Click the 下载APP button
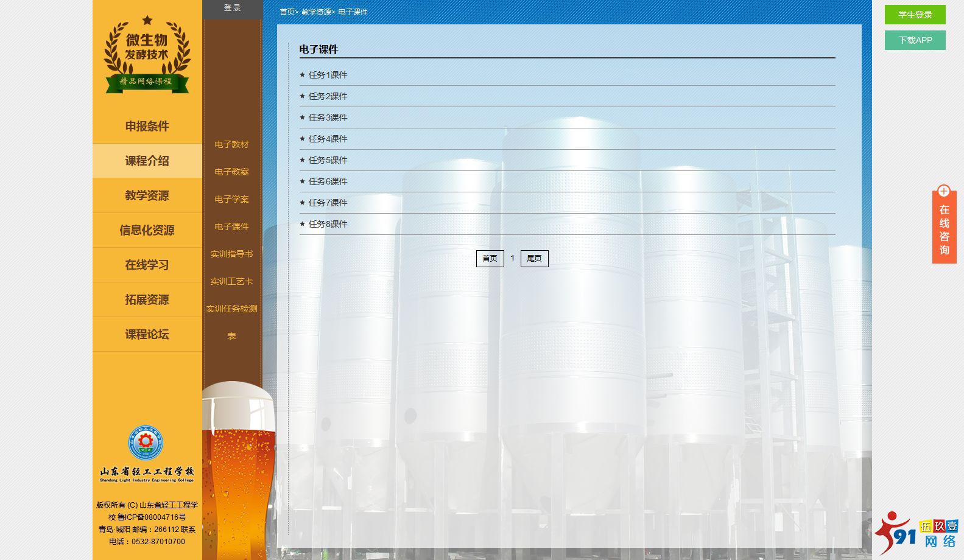The image size is (964, 560). click(915, 40)
